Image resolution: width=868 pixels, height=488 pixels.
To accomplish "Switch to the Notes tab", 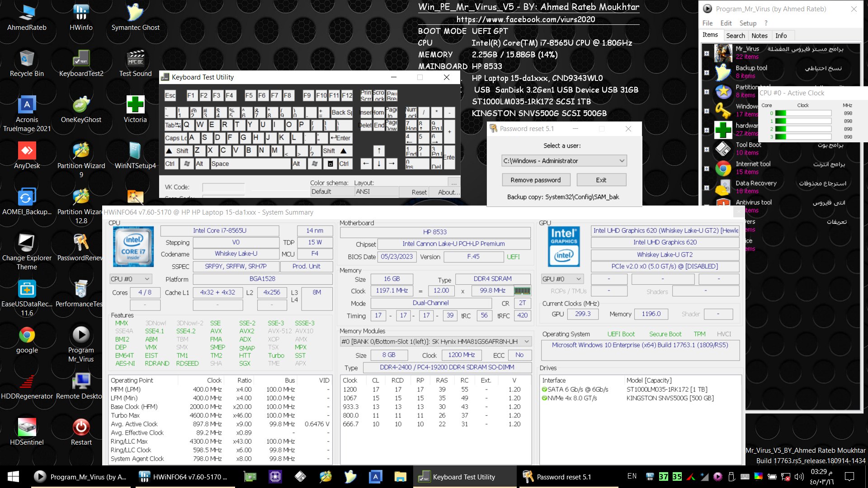I will pyautogui.click(x=759, y=36).
